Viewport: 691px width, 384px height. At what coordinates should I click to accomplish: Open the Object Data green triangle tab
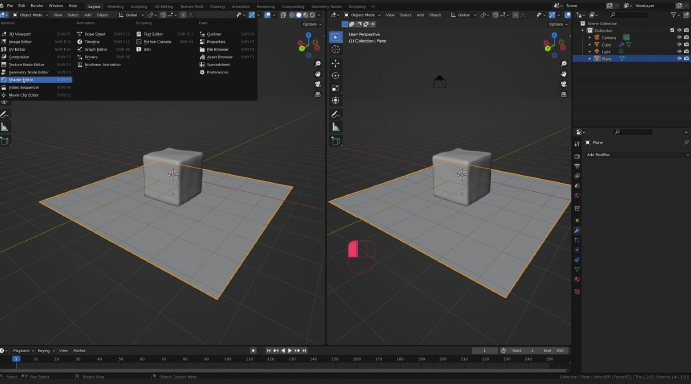(x=577, y=269)
